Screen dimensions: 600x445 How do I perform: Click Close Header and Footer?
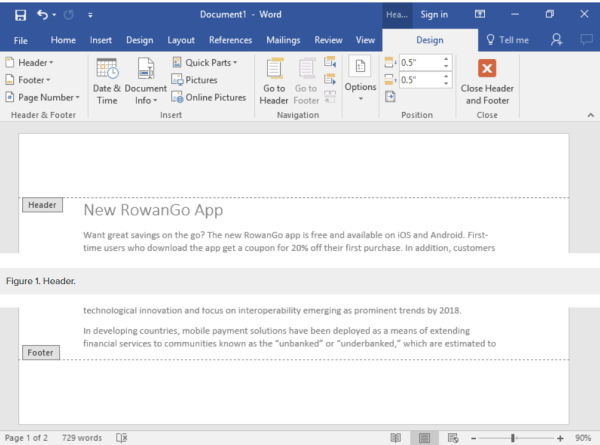pos(487,79)
